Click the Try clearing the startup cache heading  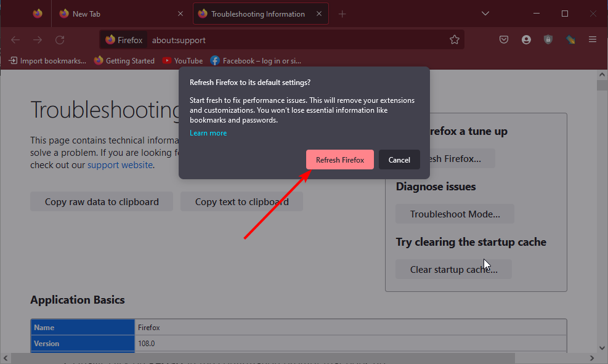pos(471,242)
